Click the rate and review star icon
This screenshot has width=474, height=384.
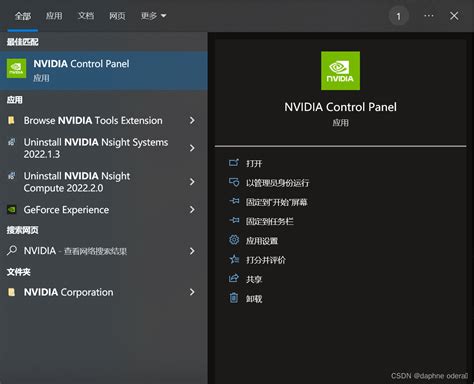(234, 259)
